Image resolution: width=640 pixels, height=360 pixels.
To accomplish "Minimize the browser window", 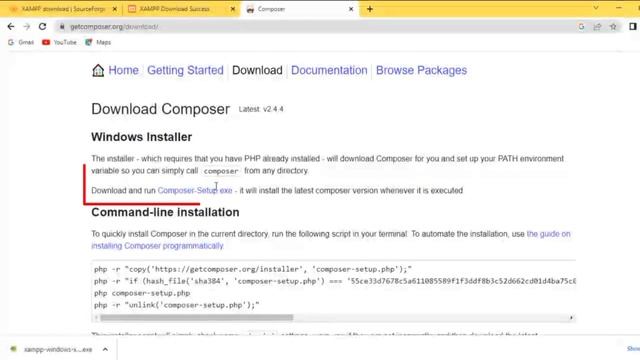I will point(619,8).
